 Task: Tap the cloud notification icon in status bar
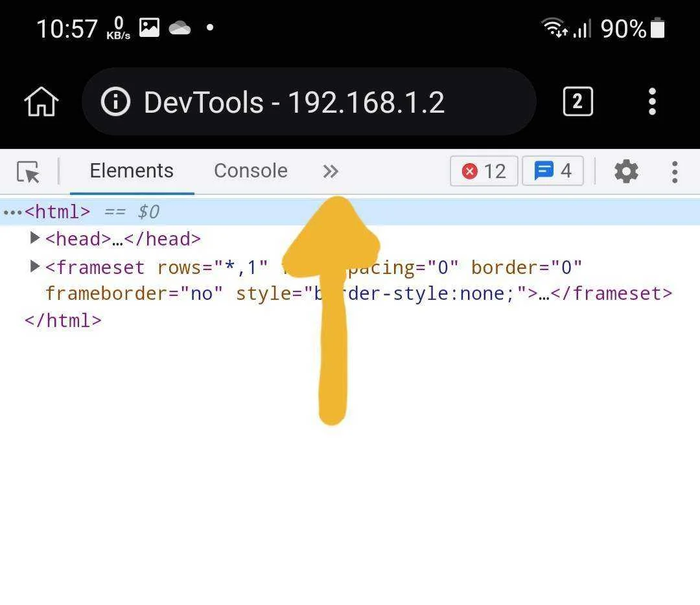(180, 28)
